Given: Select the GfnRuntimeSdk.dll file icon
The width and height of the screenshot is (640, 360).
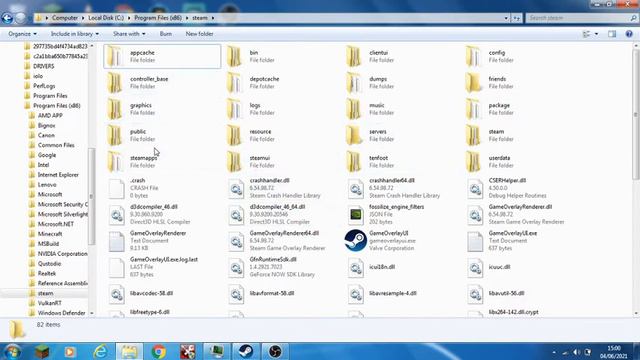Looking at the screenshot, I should (x=236, y=267).
